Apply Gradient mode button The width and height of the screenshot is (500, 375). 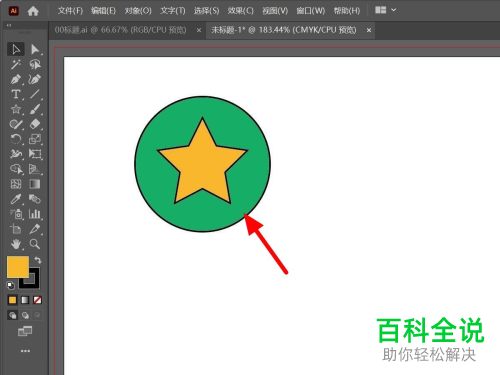point(25,300)
